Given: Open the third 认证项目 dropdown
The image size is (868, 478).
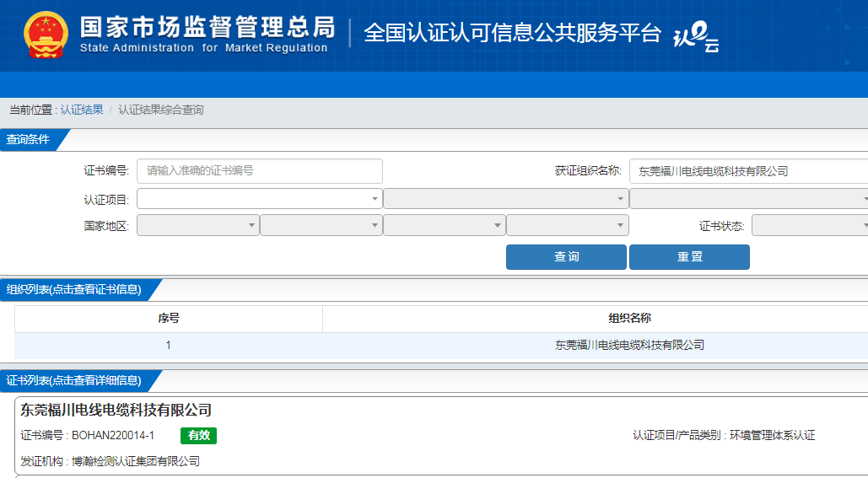Looking at the screenshot, I should [748, 199].
